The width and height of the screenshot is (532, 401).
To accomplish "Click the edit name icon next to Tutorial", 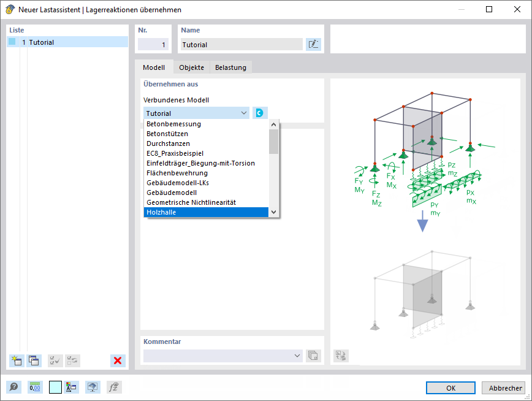I will tap(313, 45).
